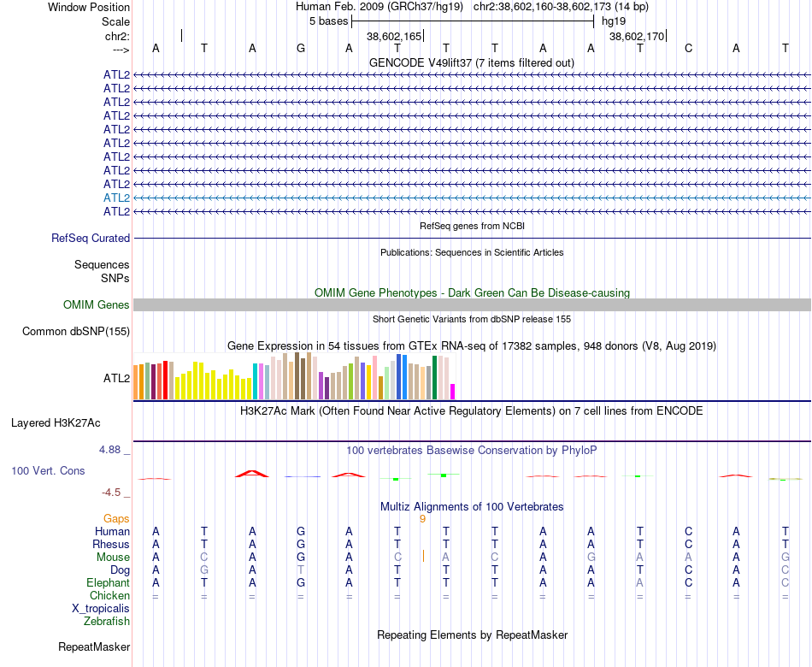Screen dimensions: 812x667
Task: Click the orange 9 gap marker
Action: coord(422,519)
